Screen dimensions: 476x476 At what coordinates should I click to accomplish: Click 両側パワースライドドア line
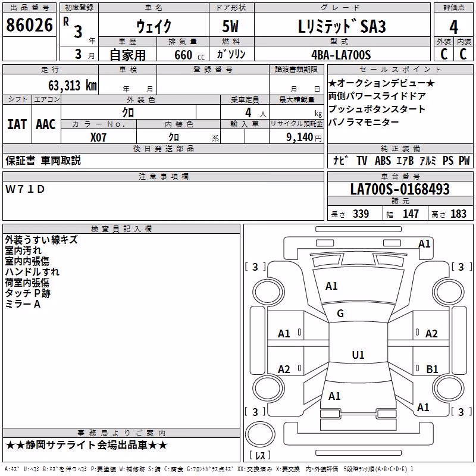pos(377,96)
